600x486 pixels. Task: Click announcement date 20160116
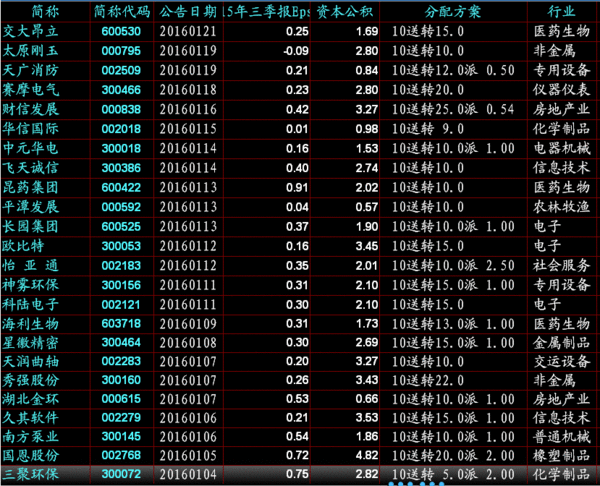188,109
